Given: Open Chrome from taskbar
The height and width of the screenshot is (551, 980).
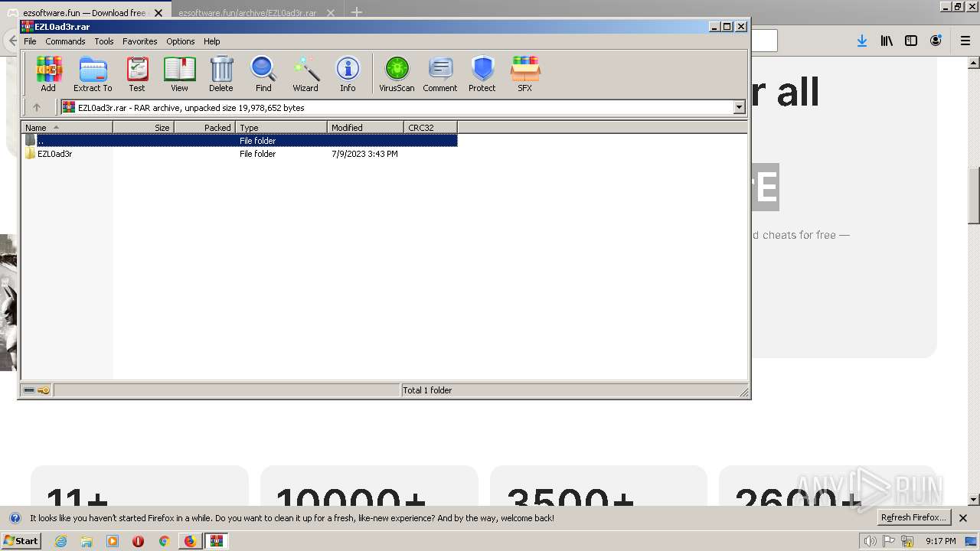Looking at the screenshot, I should point(164,541).
